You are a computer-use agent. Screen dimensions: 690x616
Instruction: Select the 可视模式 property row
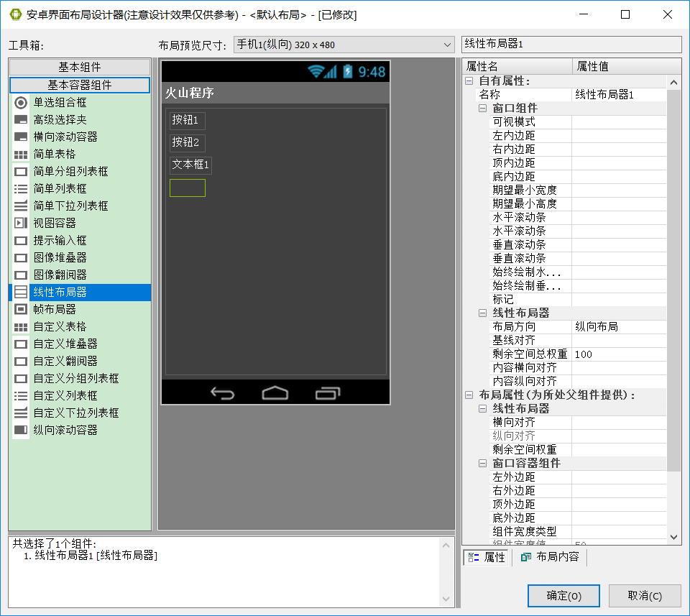click(x=577, y=122)
